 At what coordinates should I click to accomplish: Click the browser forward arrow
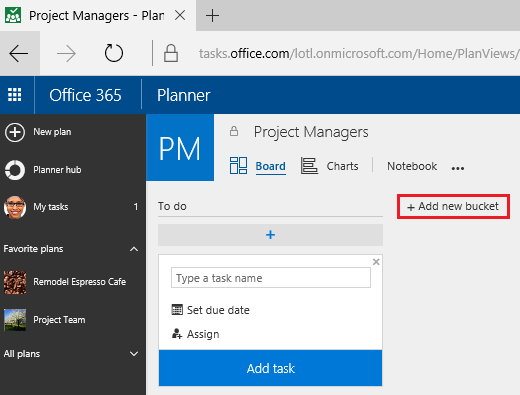66,53
